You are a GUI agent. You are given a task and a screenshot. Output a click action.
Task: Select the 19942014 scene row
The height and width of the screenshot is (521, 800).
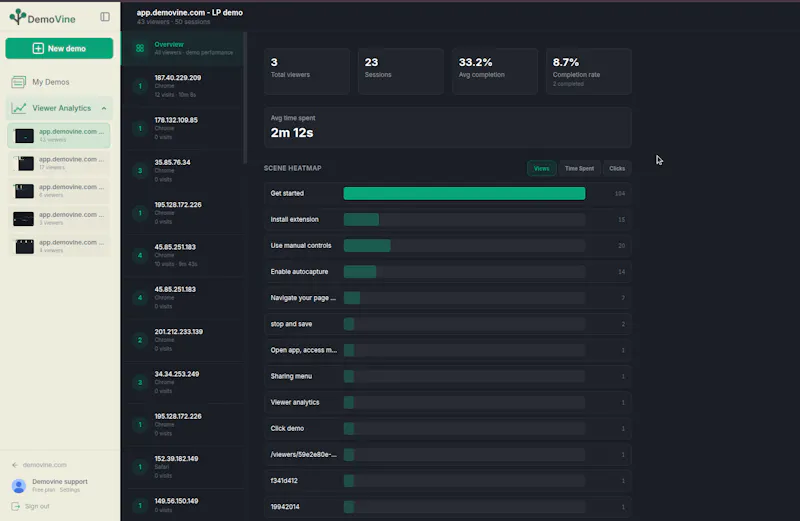coord(448,507)
